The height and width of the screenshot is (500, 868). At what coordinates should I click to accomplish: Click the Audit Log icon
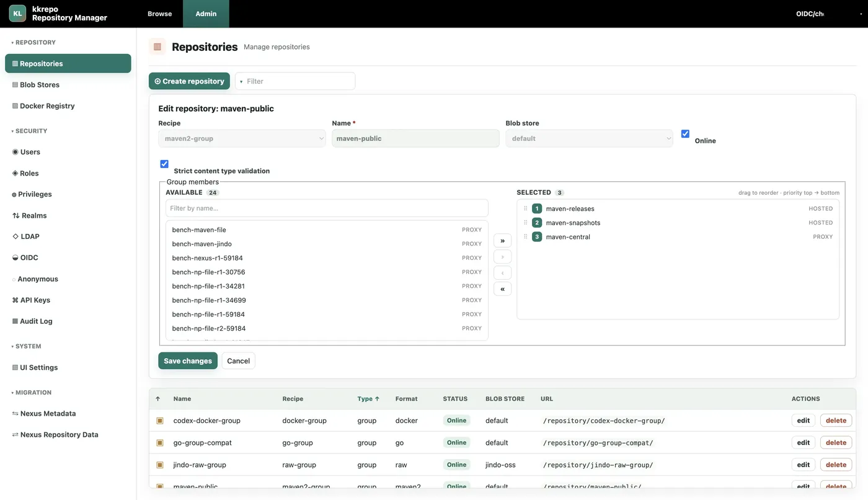click(x=15, y=321)
